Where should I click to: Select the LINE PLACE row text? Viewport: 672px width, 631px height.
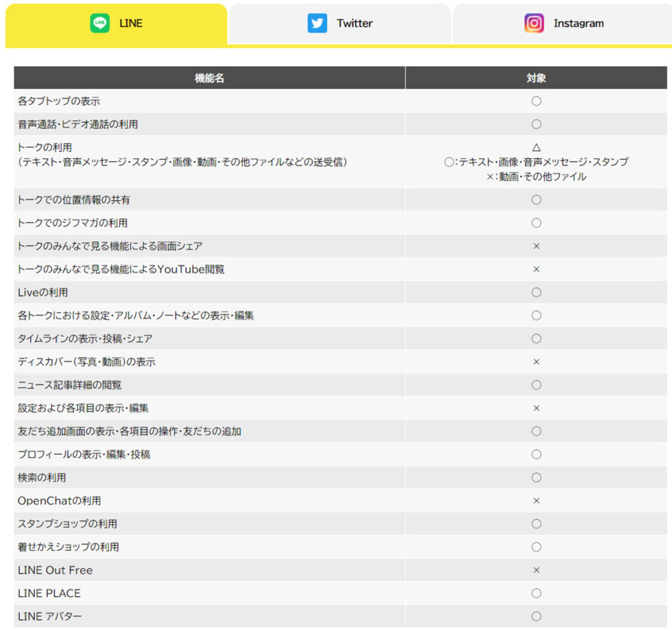click(x=49, y=593)
